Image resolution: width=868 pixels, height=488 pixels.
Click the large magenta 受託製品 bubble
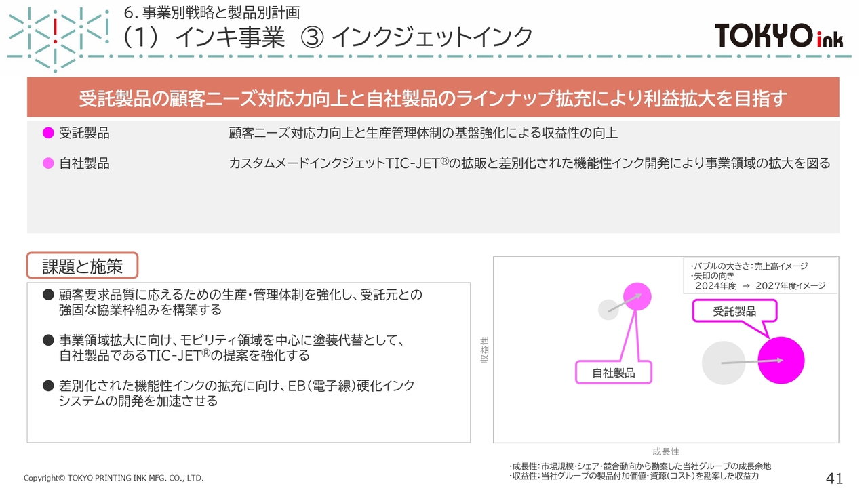[781, 361]
